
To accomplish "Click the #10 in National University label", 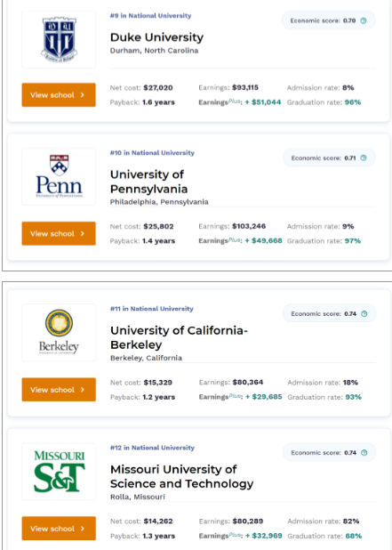I will [152, 153].
